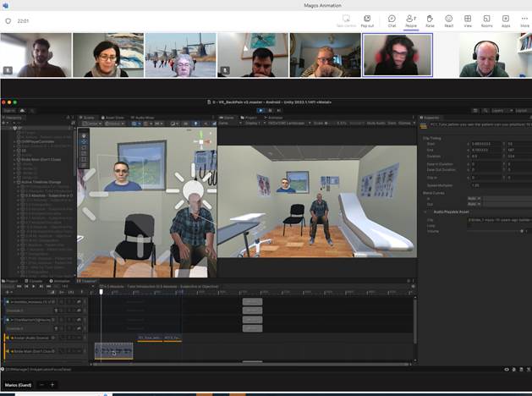Toggle Mute Audio in Game view
Image resolution: width=532 pixels, height=396 pixels.
[376, 124]
